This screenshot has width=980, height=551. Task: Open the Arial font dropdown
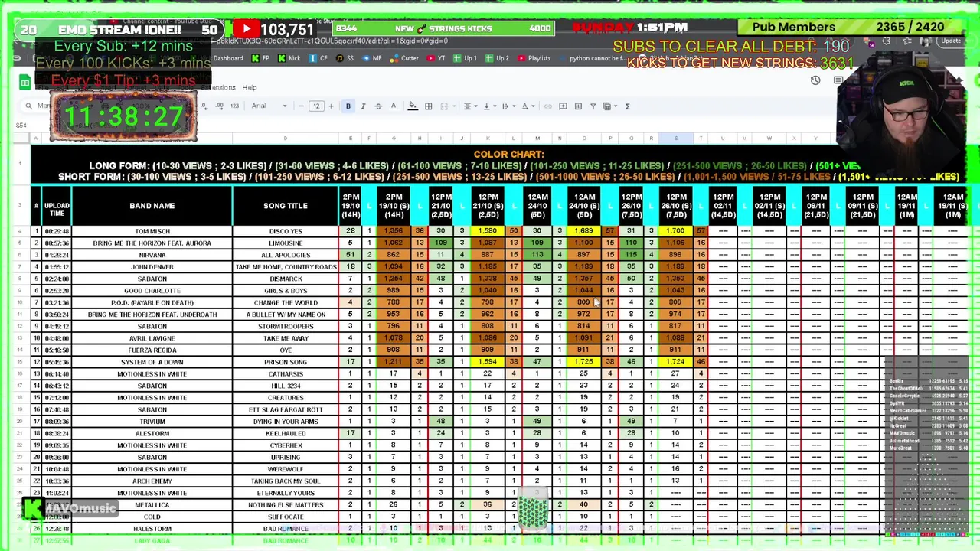click(x=269, y=106)
